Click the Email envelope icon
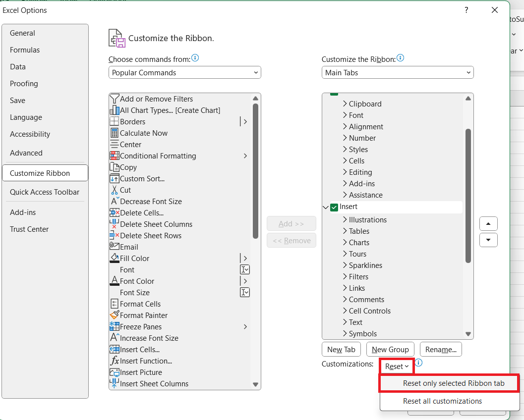The width and height of the screenshot is (524, 420). click(115, 247)
